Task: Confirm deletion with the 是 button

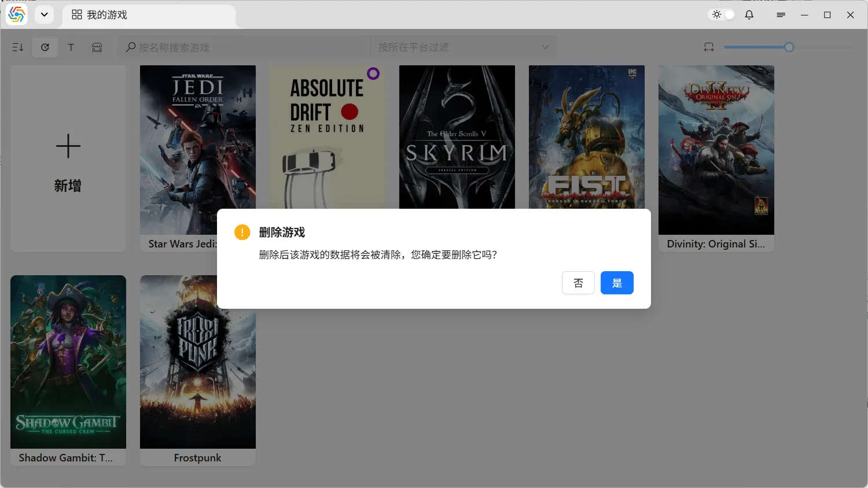Action: [617, 283]
